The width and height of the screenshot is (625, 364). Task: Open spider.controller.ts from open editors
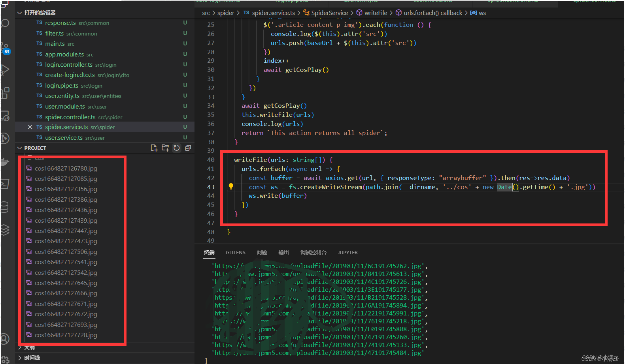tap(105, 117)
